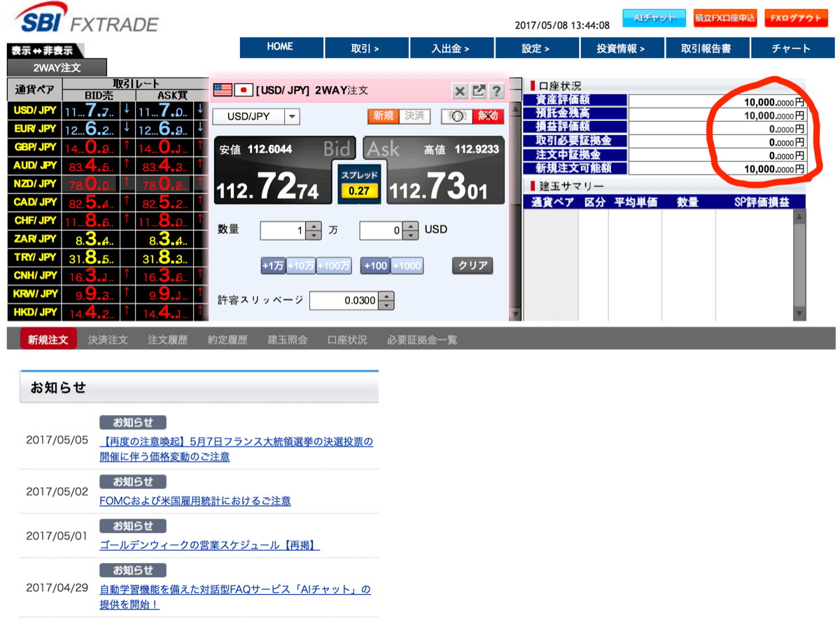
Task: Open the AIチャット FAQ service notice link
Action: pyautogui.click(x=235, y=597)
